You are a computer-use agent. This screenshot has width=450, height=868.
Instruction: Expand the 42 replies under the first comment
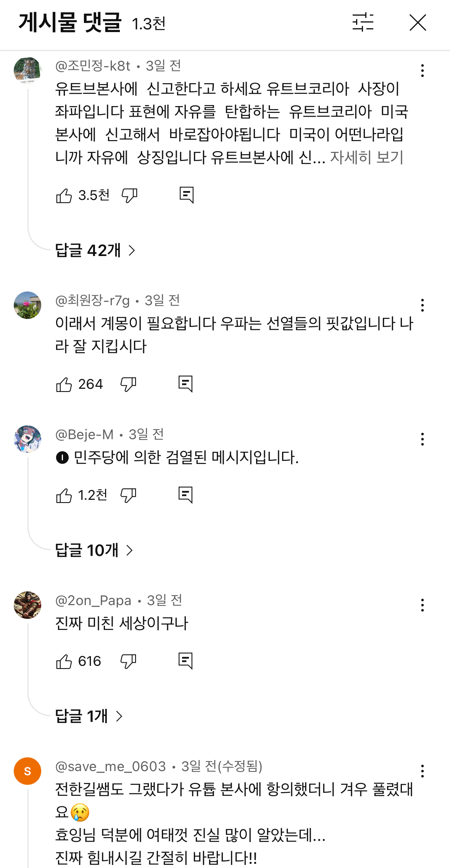click(x=95, y=250)
